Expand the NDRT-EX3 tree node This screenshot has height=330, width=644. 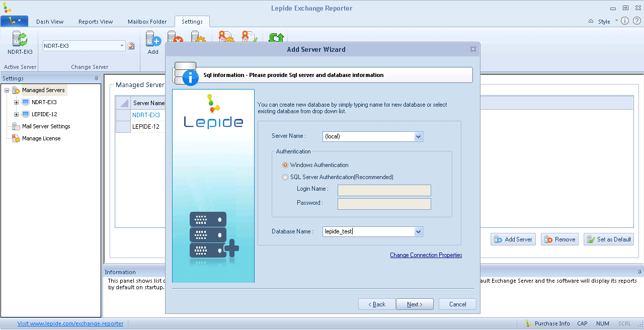pyautogui.click(x=17, y=102)
